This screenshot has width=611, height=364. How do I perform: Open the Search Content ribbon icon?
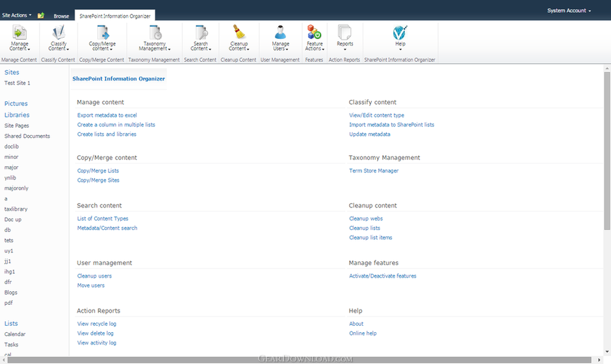coord(201,32)
